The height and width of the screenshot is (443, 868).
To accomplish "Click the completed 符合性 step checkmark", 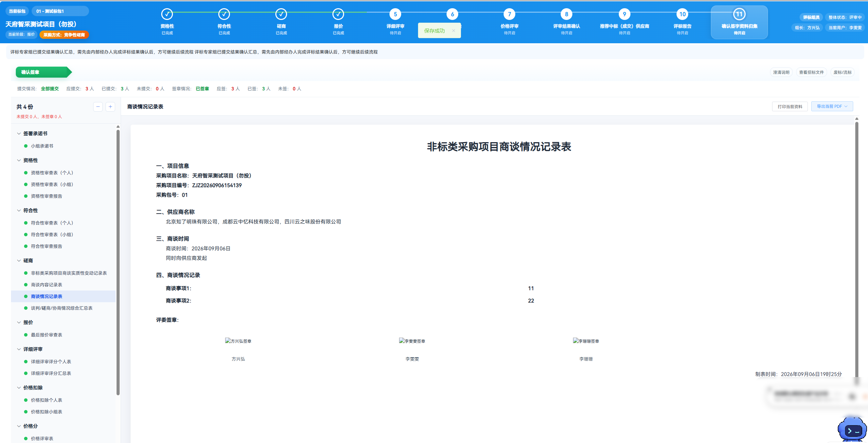I will pos(224,14).
